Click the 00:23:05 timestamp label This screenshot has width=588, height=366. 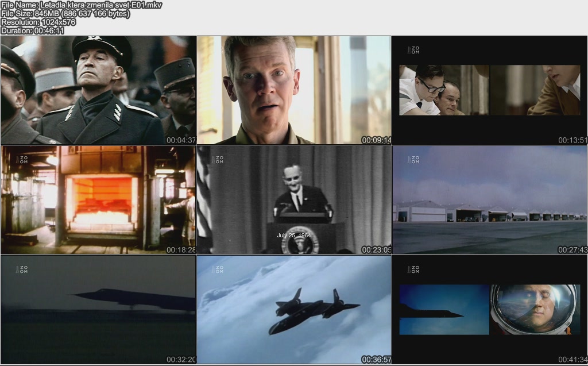tap(376, 250)
